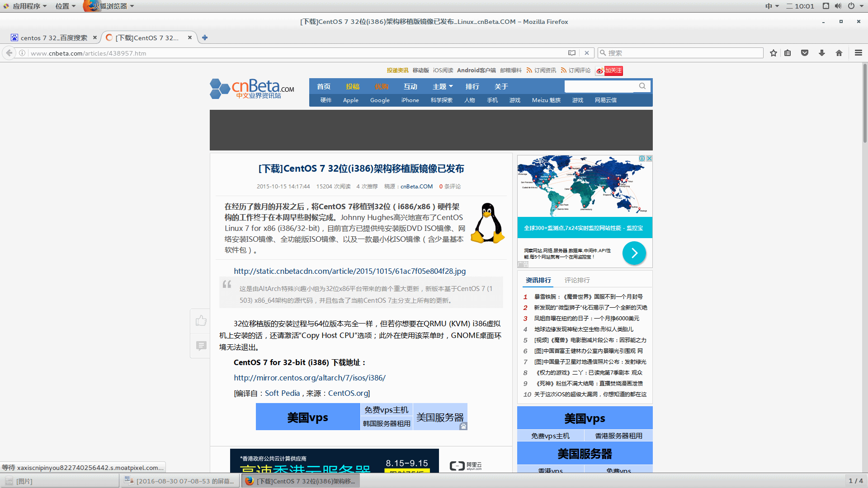This screenshot has width=868, height=488.
Task: Click the thumbs-up recommend icon beside article
Action: 201,321
